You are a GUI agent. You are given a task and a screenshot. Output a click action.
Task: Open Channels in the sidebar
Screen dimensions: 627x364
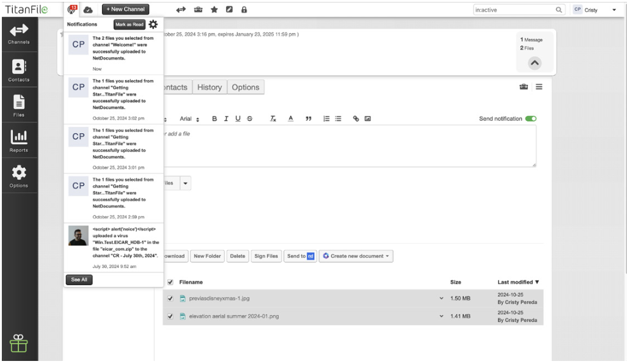[x=19, y=34]
